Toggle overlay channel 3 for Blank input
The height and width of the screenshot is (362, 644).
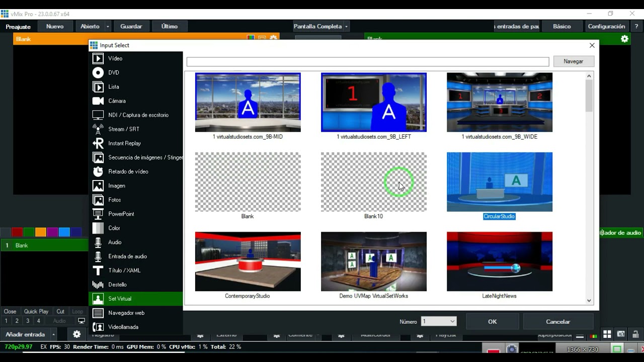(28, 321)
